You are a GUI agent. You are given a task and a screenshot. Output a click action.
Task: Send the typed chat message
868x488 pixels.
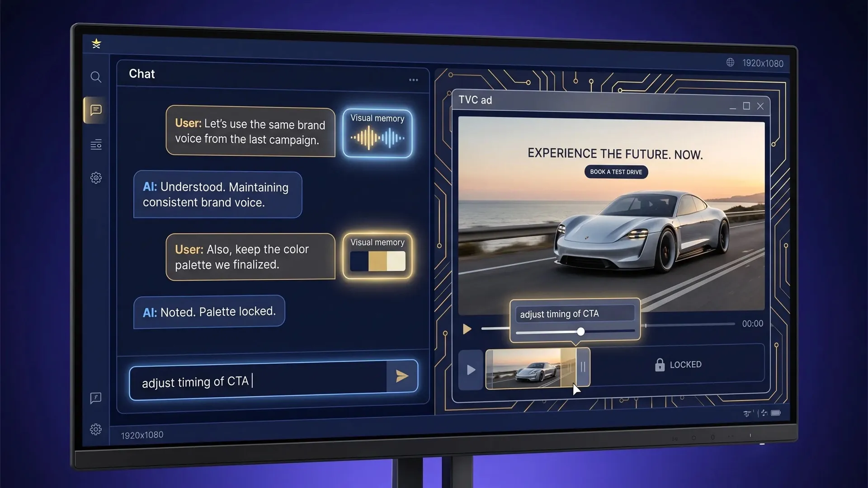click(x=402, y=376)
